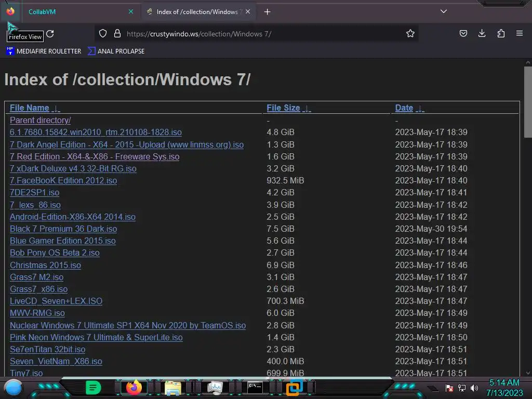Sort listing by File Name
Screen dimensions: 532x399
[30, 108]
